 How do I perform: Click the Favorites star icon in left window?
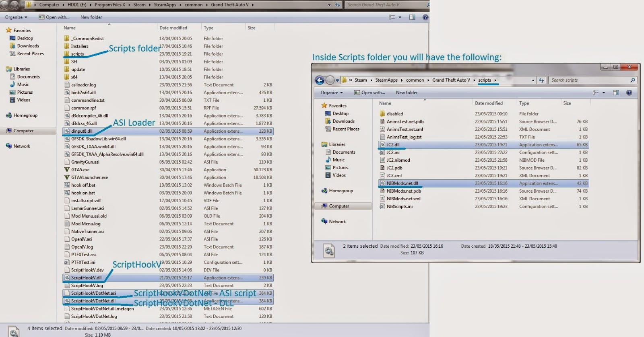tap(8, 30)
